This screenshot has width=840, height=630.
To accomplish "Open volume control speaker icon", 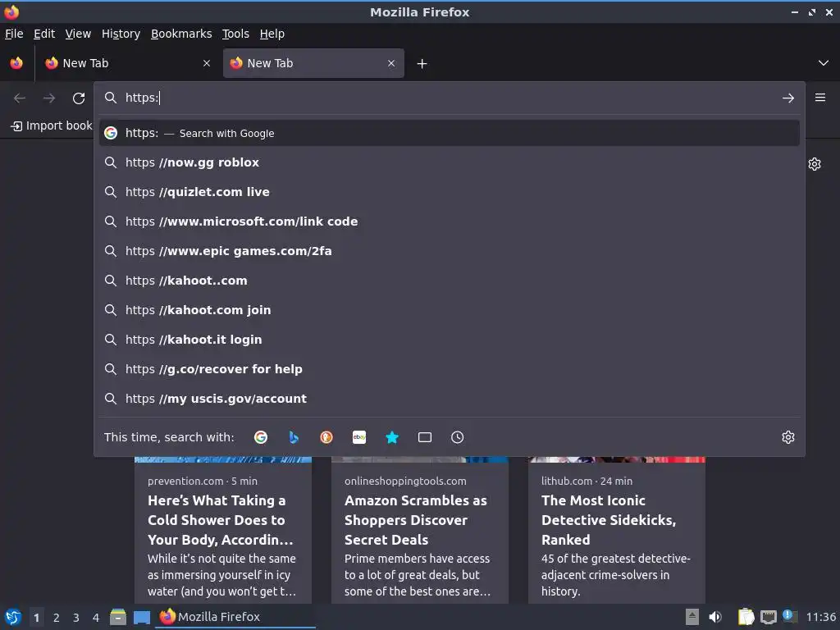I will (715, 617).
